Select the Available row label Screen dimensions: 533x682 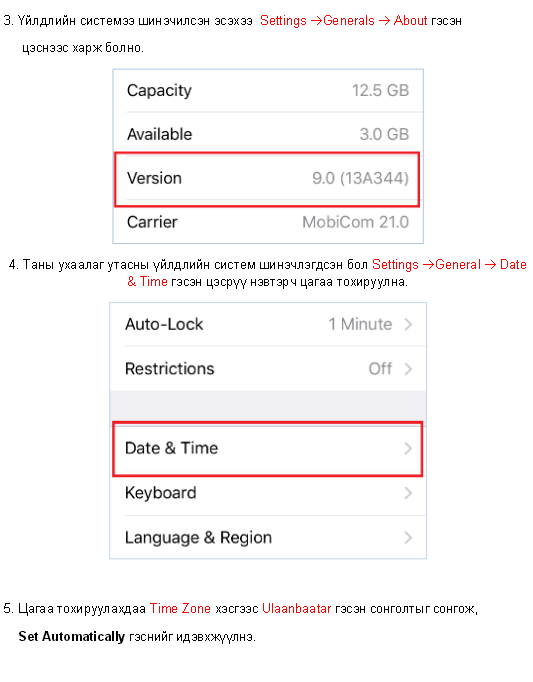[x=159, y=134]
